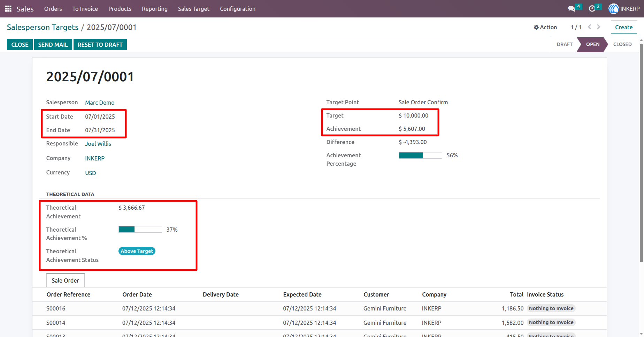Click the 37% theoretical progress bar
This screenshot has width=644, height=337.
pyautogui.click(x=140, y=230)
